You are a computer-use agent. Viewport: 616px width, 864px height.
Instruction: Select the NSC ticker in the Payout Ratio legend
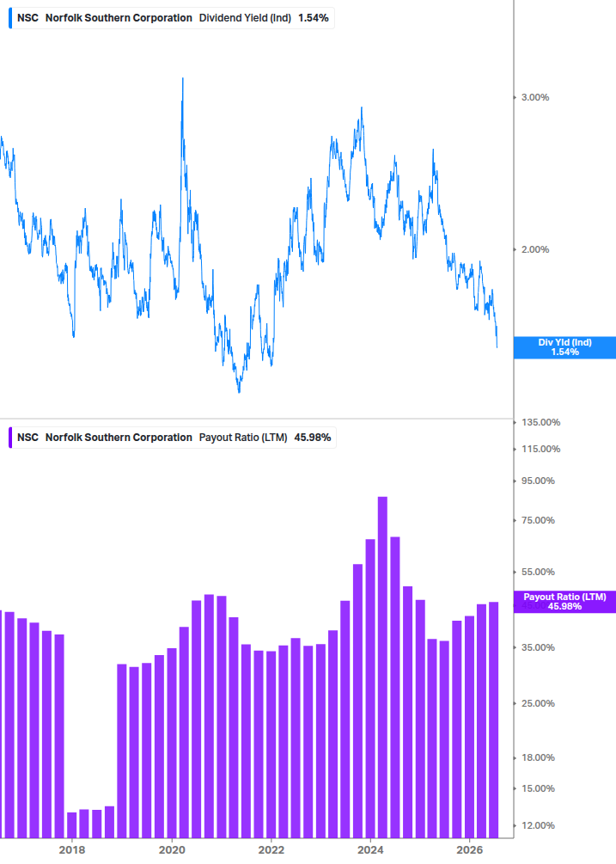(x=27, y=438)
